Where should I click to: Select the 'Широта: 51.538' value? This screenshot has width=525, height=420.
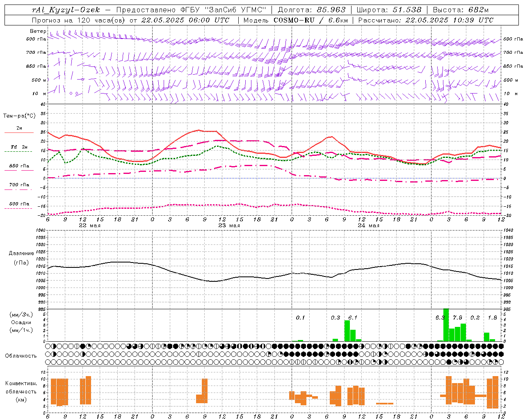point(389,10)
